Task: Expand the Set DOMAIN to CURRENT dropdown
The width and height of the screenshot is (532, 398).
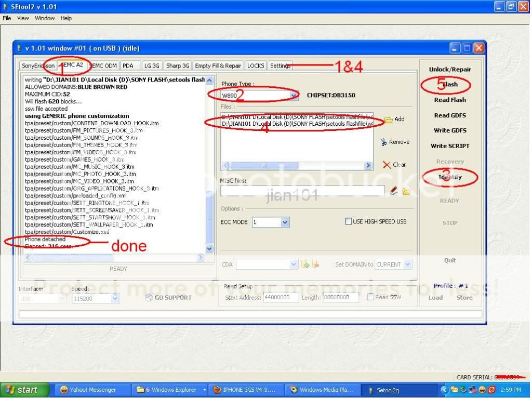Action: coord(408,264)
